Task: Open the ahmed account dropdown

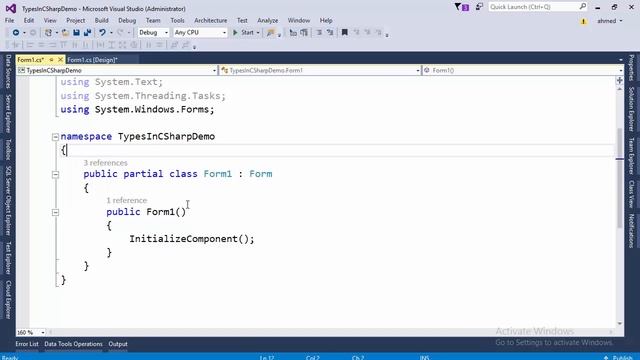Action: [x=610, y=21]
